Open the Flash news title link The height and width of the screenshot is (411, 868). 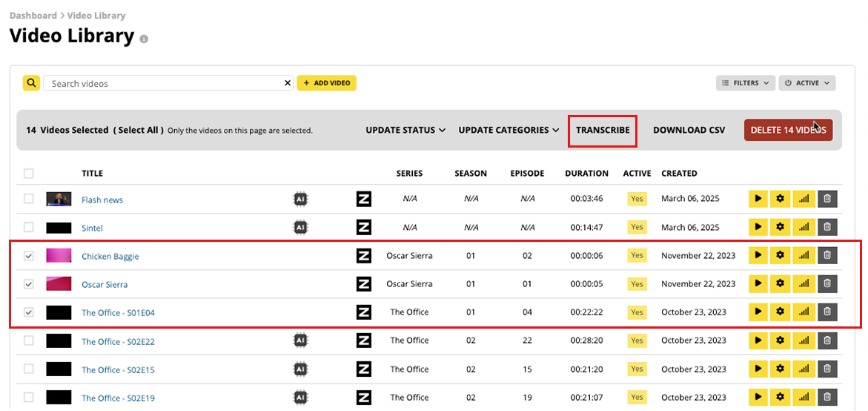tap(102, 200)
